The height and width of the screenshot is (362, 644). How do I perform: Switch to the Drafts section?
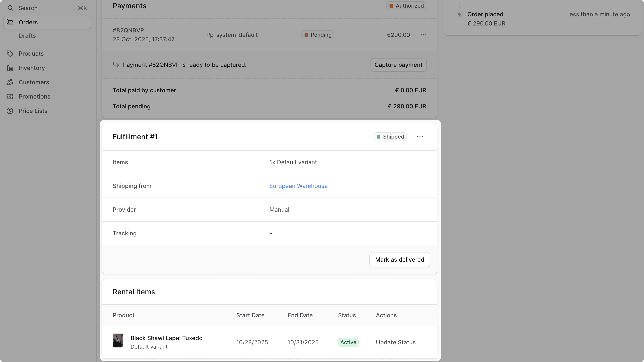pos(27,36)
